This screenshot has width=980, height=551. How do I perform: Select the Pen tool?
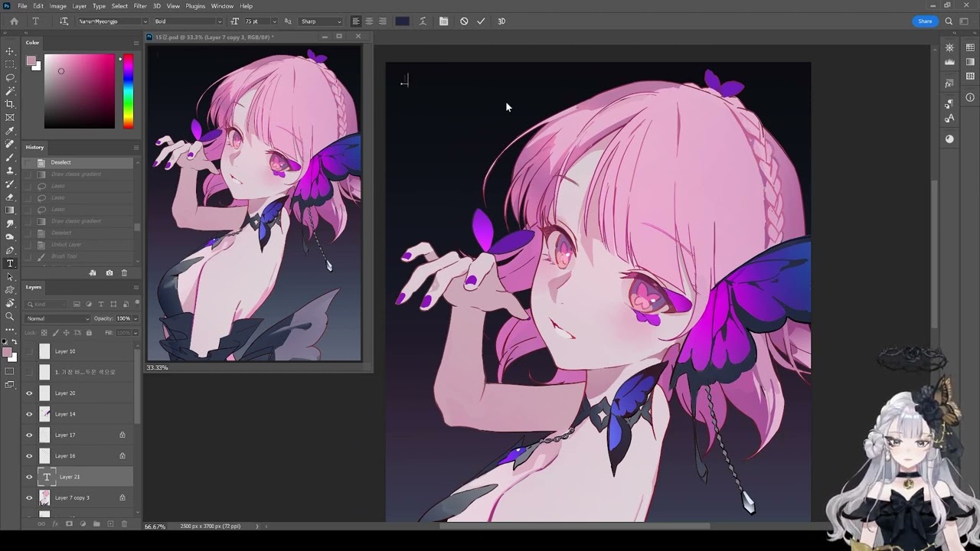[10, 250]
